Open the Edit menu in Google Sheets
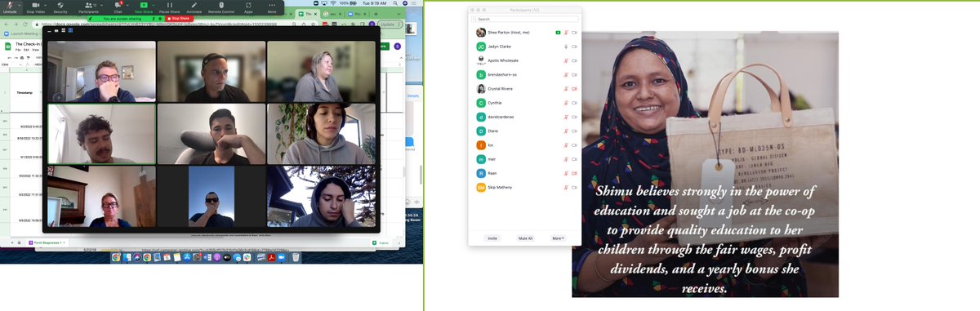This screenshot has width=980, height=311. (x=26, y=49)
